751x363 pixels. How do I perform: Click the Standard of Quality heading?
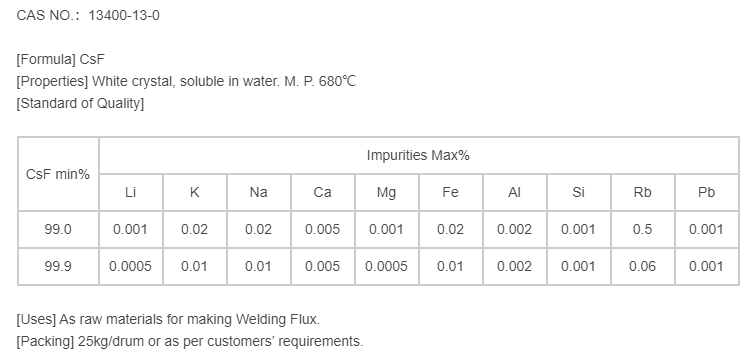[80, 103]
